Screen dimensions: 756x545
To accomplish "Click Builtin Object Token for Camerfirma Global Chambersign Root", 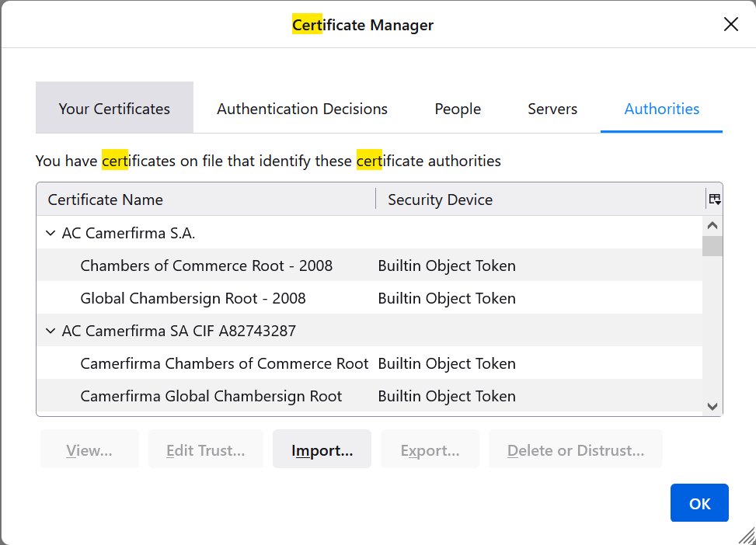I will coord(447,396).
